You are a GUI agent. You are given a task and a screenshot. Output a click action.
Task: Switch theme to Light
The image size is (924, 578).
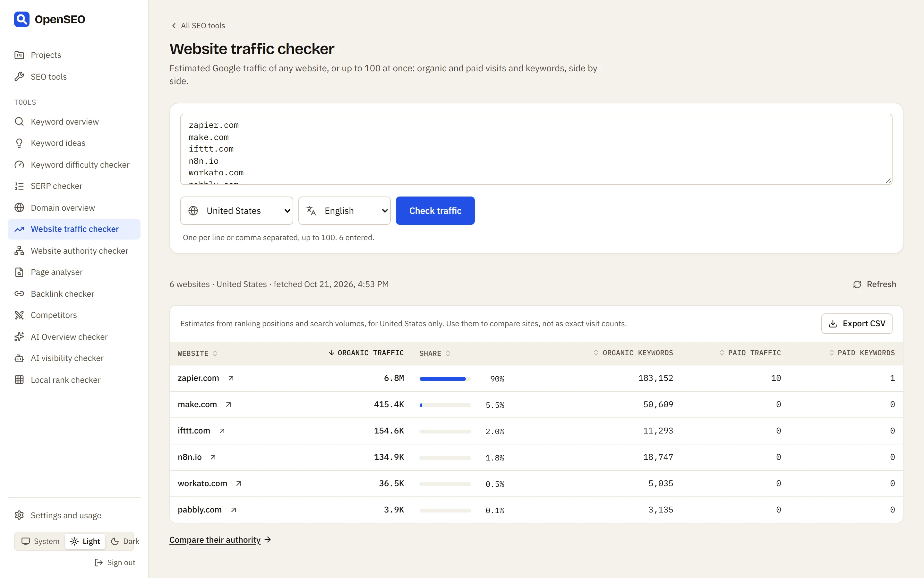pos(85,541)
